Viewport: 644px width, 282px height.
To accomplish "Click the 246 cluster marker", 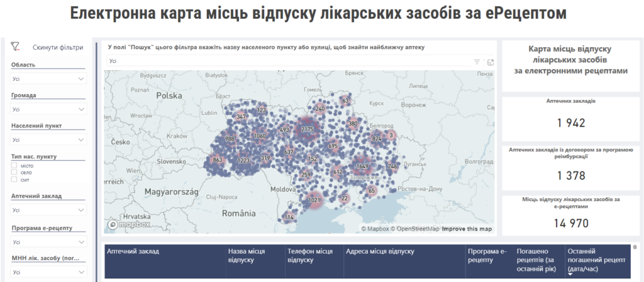I will [392, 166].
